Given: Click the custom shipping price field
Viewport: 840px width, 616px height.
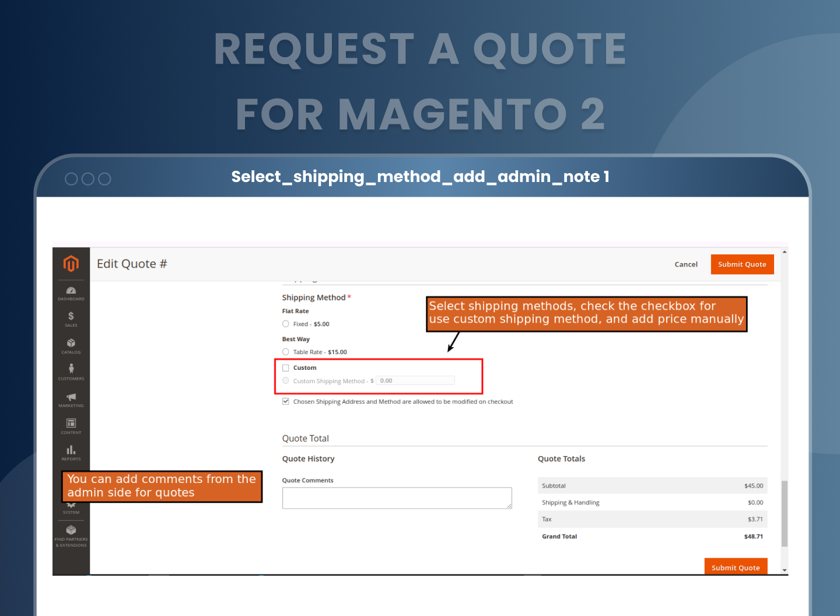Looking at the screenshot, I should 415,380.
